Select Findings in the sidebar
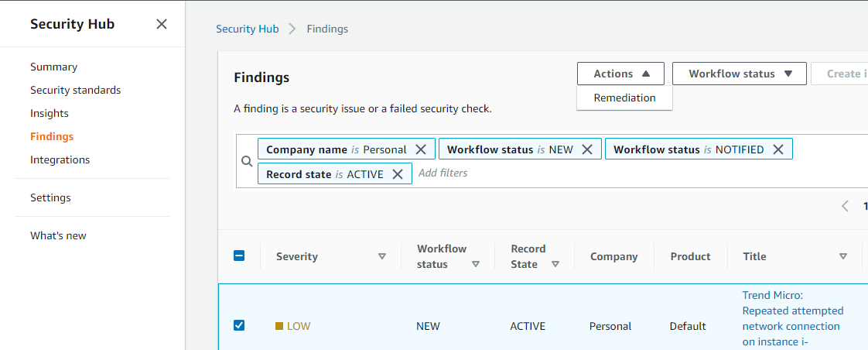This screenshot has width=868, height=350. pyautogui.click(x=52, y=137)
